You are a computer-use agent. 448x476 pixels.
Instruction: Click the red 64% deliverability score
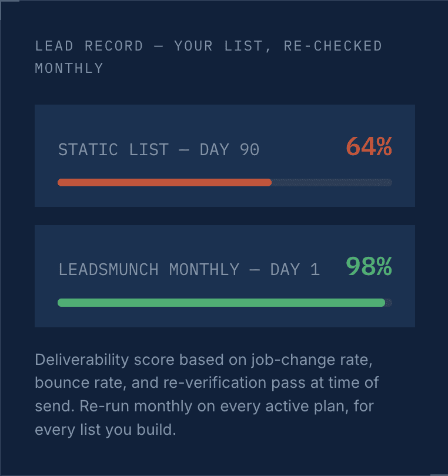(369, 147)
